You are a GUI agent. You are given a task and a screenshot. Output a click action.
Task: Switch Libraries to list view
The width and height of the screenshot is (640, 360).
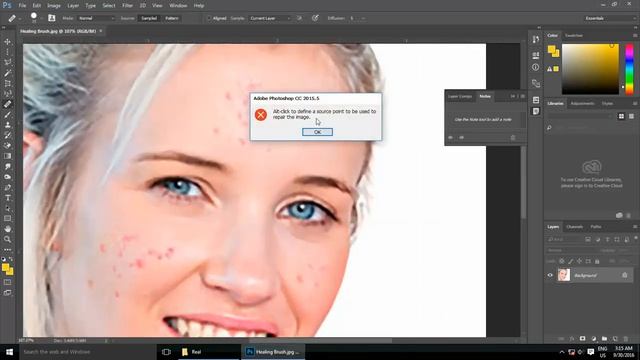[x=631, y=116]
